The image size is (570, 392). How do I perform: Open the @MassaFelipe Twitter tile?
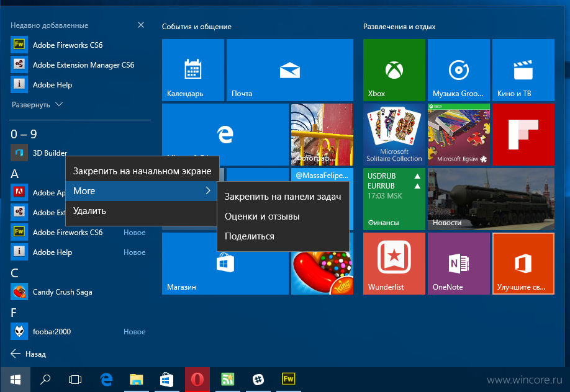tap(322, 175)
